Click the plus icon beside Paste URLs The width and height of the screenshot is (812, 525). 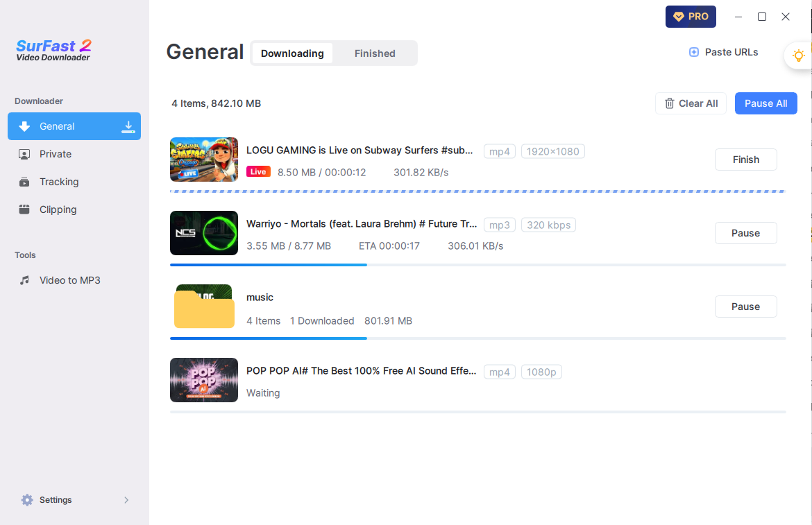point(694,52)
